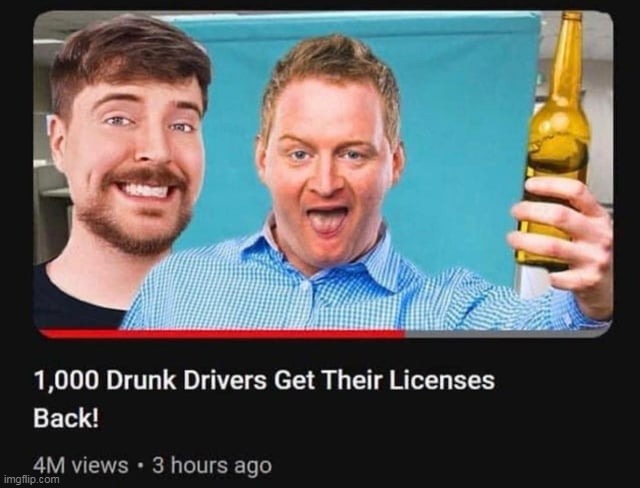This screenshot has height=488, width=640.
Task: Click the imgflip.com watermark
Action: (31, 479)
